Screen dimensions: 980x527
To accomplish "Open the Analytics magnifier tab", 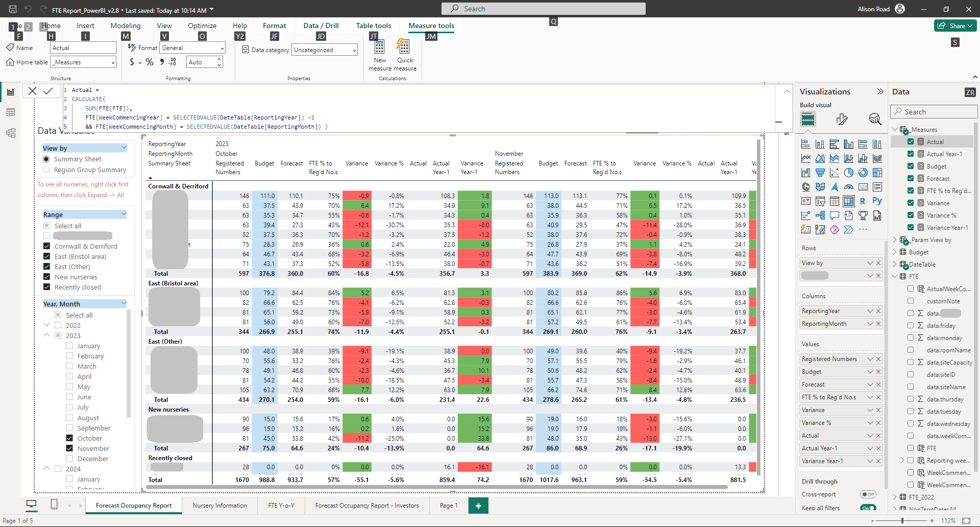I will tap(875, 119).
